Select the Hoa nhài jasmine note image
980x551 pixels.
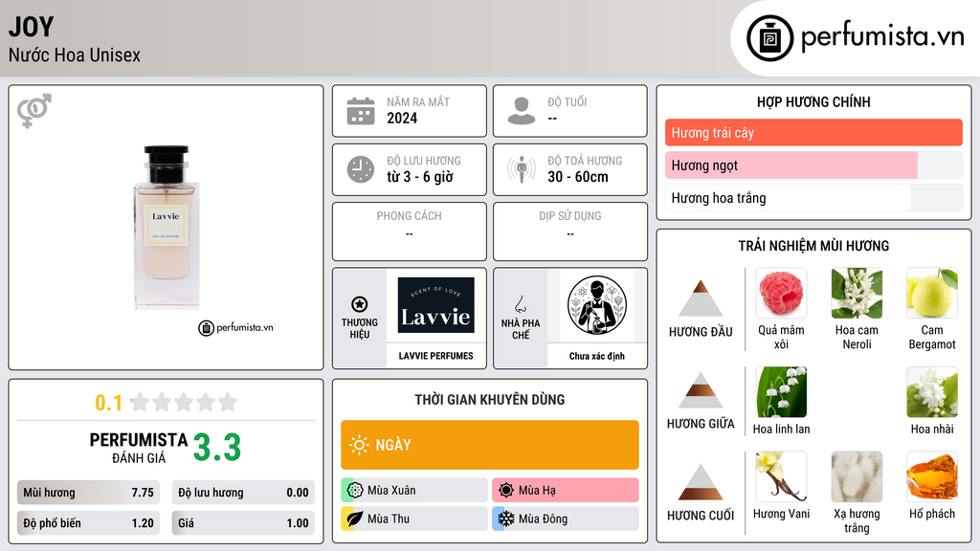click(932, 391)
